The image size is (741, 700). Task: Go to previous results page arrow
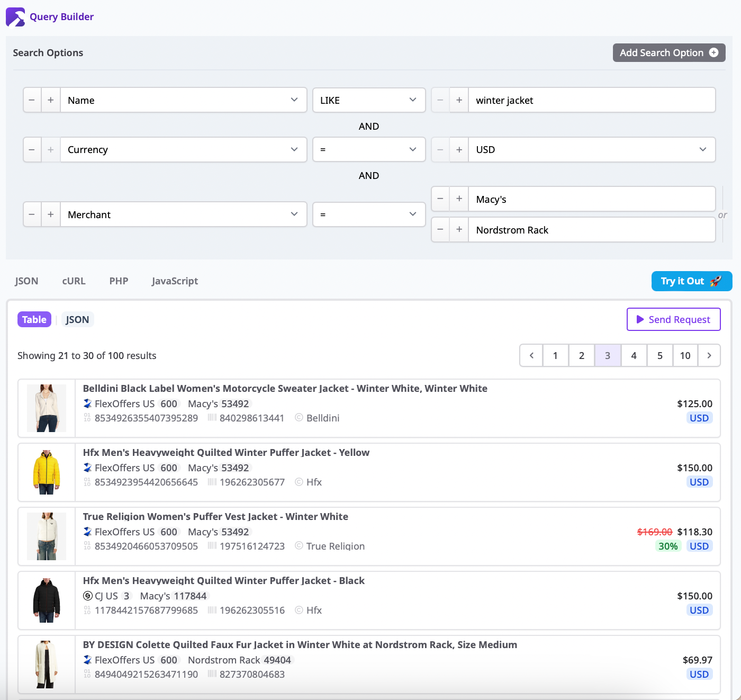tap(532, 356)
